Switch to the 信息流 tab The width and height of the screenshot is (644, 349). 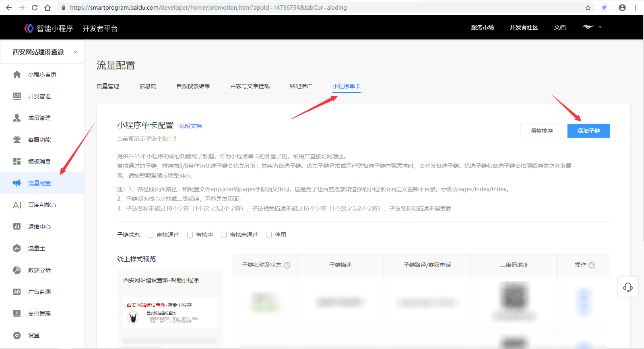(x=148, y=86)
